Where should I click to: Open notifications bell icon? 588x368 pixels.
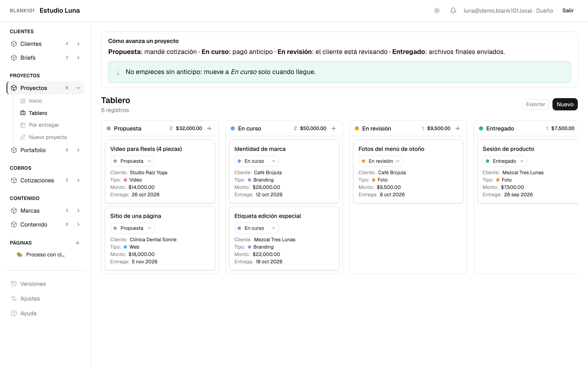453,11
